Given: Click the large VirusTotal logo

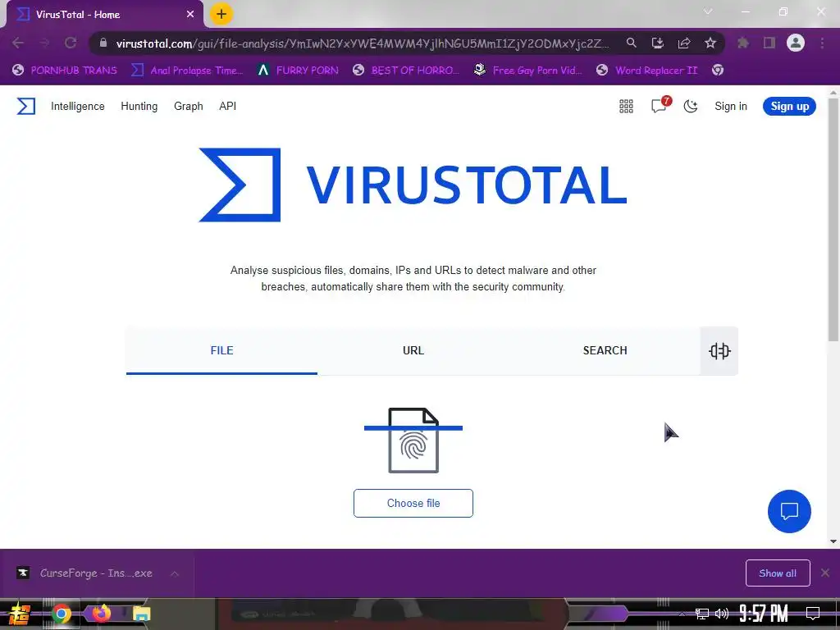Looking at the screenshot, I should tap(413, 185).
